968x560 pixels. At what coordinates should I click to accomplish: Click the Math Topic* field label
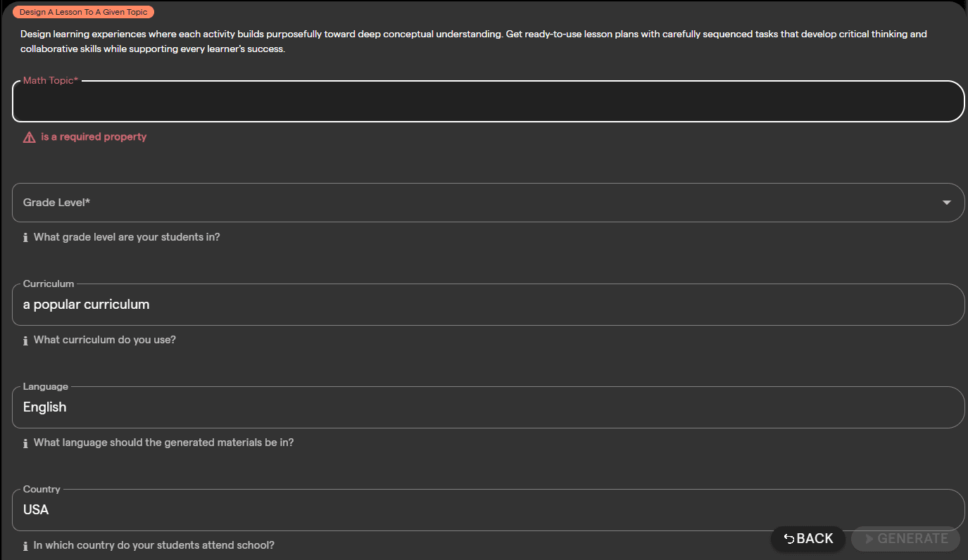coord(51,80)
